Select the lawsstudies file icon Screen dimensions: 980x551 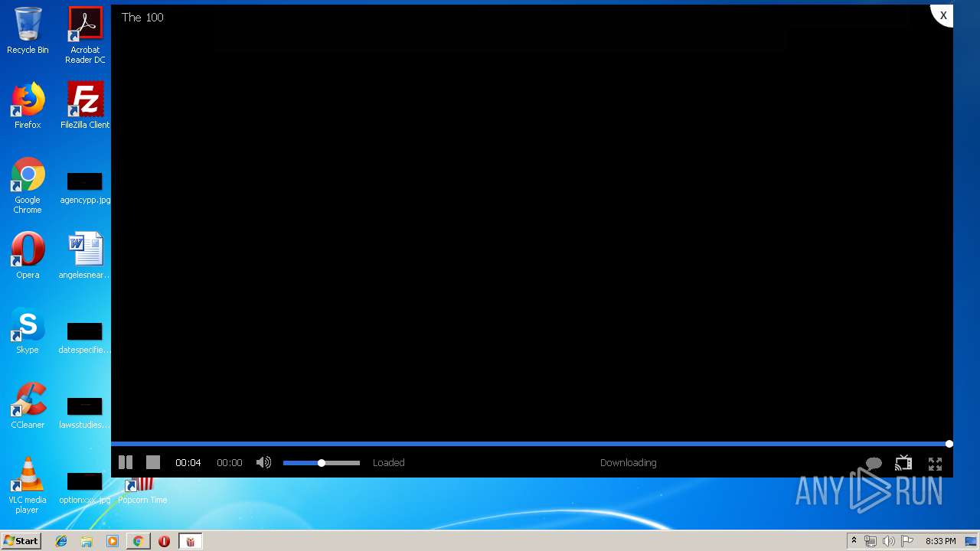tap(85, 412)
